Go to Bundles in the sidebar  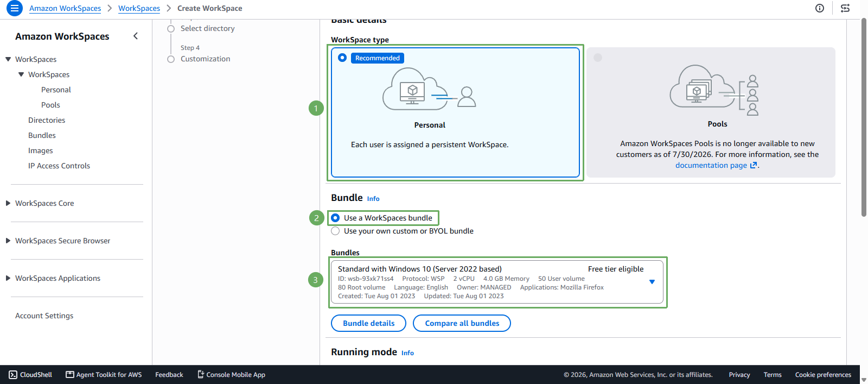(42, 135)
